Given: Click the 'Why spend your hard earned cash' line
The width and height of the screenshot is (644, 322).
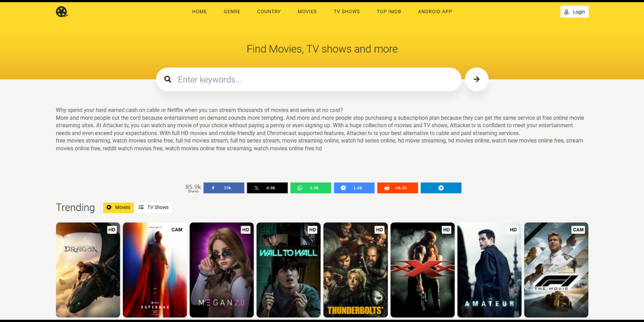Looking at the screenshot, I should coord(199,110).
